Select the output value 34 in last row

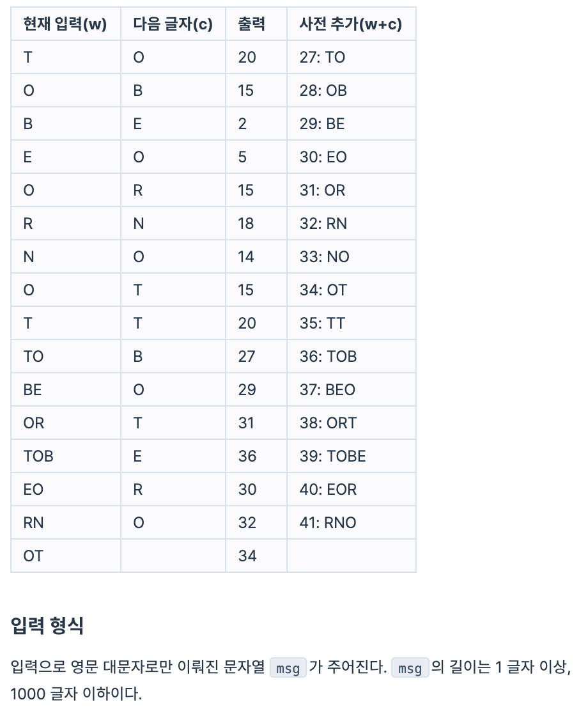pos(247,556)
